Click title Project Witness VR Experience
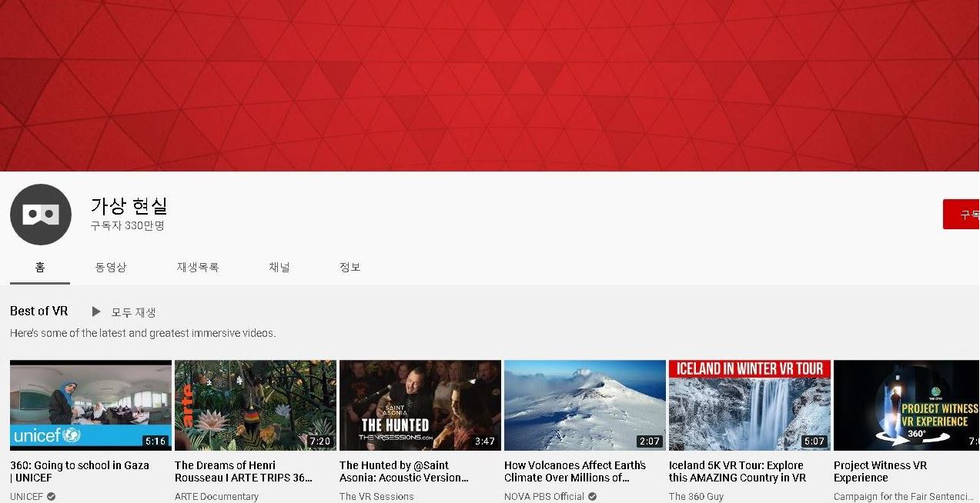Screen dimensions: 980x503 [x=881, y=471]
